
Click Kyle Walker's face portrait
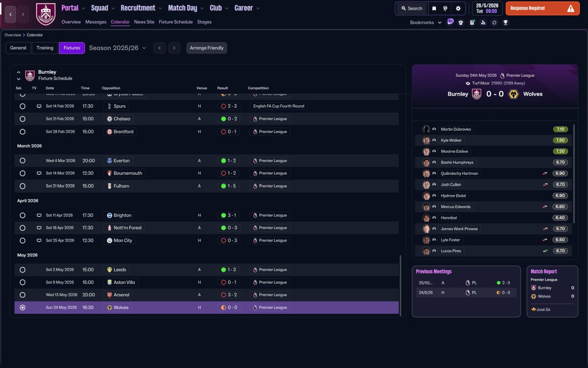[x=426, y=140]
